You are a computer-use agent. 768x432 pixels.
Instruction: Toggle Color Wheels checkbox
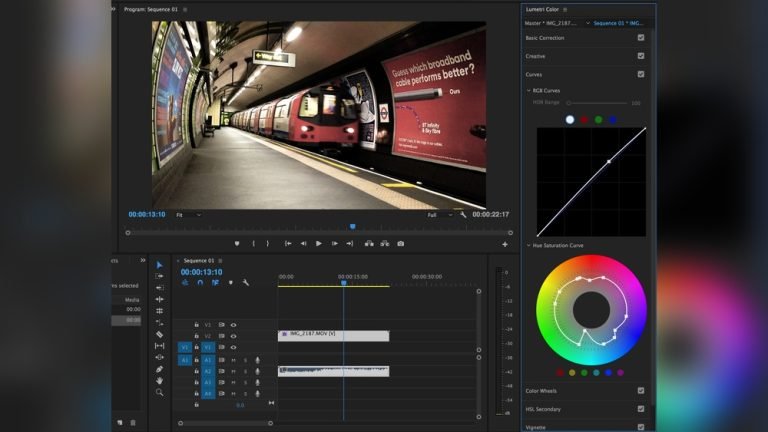tap(641, 391)
